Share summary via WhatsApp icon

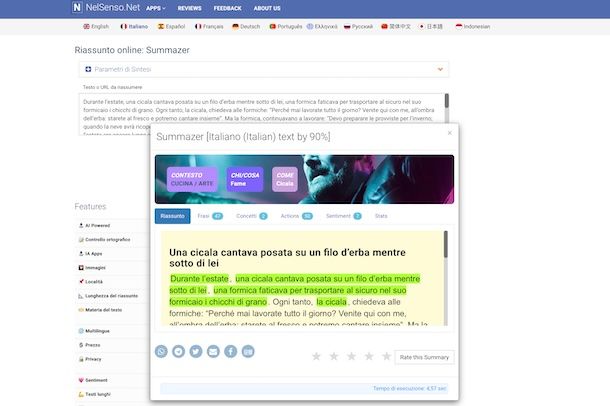(x=162, y=351)
